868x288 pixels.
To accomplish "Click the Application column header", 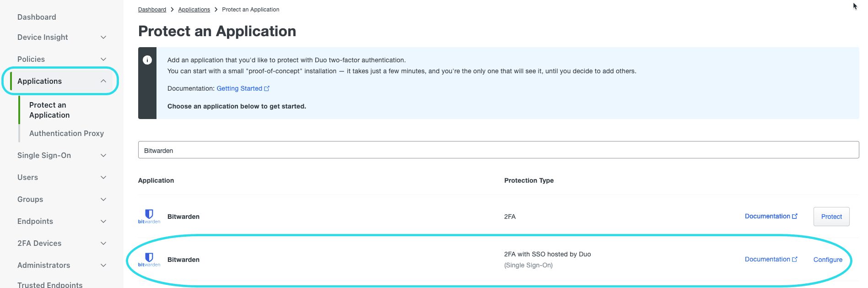I will [x=156, y=180].
